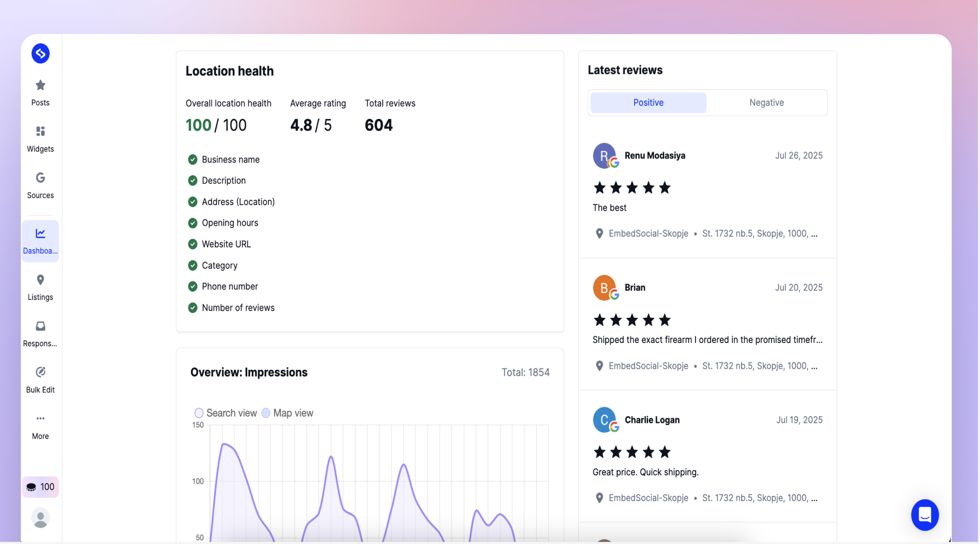Go to Sources Google icon
This screenshot has width=980, height=544.
(x=40, y=178)
